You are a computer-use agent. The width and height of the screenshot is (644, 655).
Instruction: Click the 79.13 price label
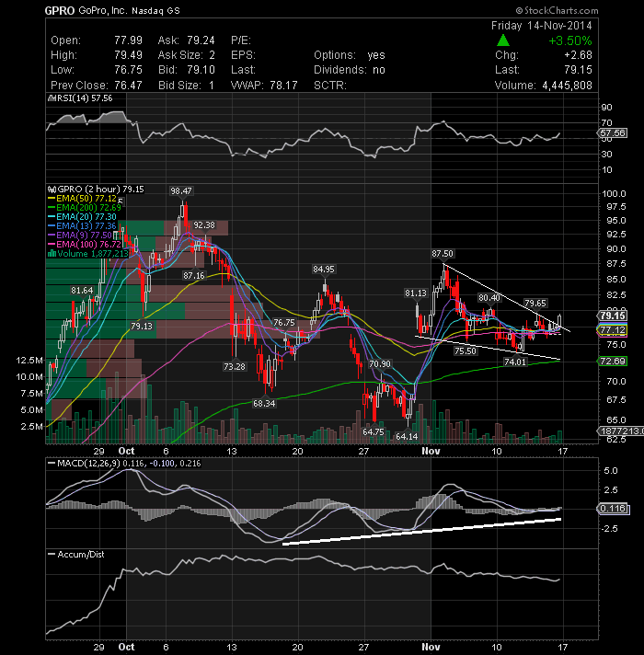click(x=142, y=326)
